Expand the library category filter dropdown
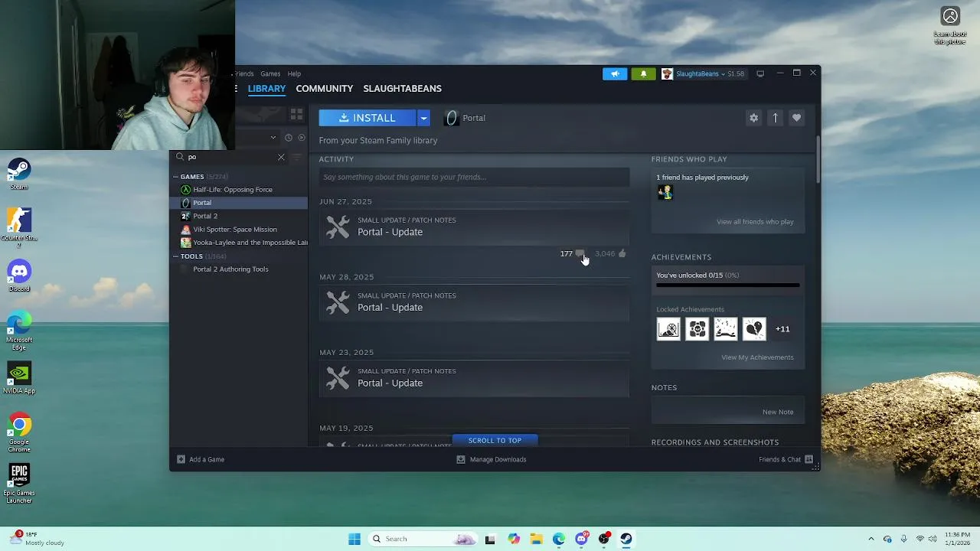This screenshot has height=551, width=980. click(273, 138)
